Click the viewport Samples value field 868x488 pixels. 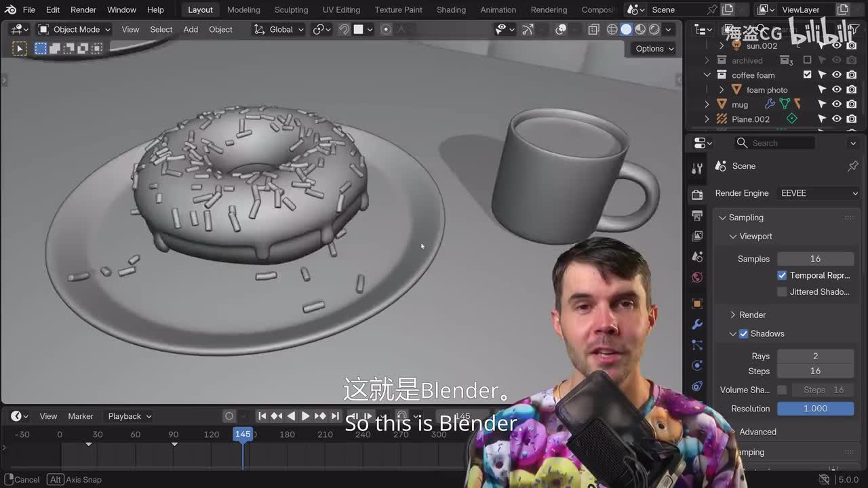click(815, 259)
